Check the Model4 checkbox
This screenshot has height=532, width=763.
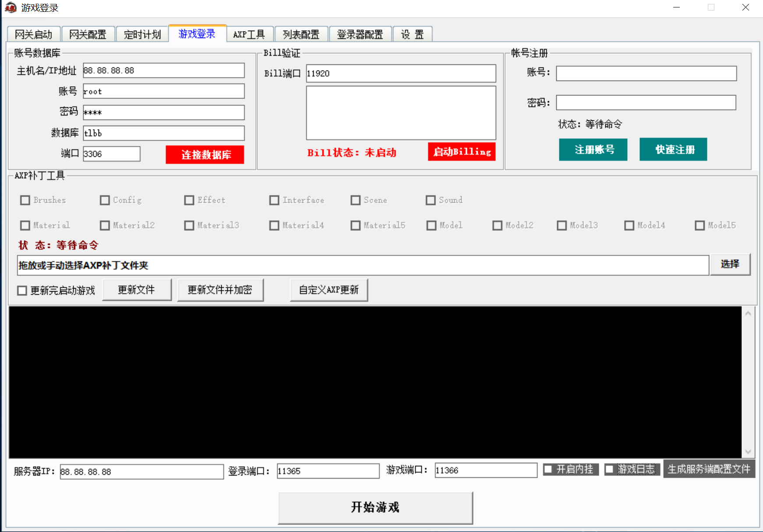(x=629, y=225)
